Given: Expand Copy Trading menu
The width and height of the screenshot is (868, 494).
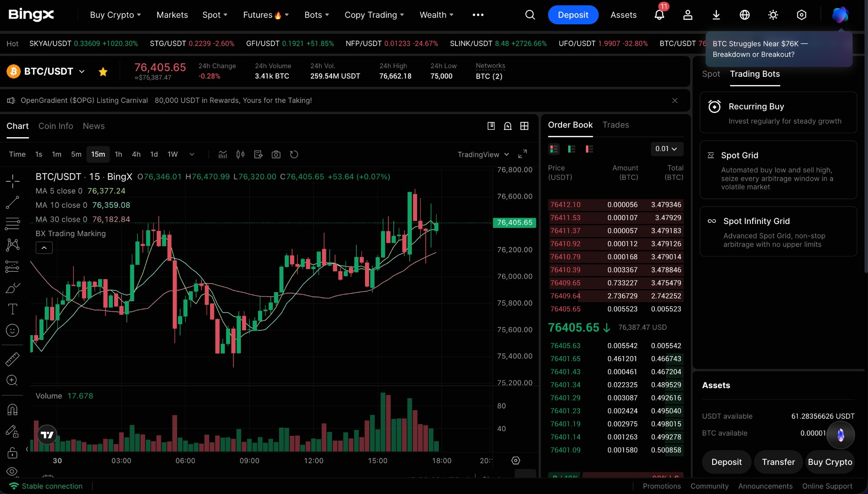Looking at the screenshot, I should 374,15.
